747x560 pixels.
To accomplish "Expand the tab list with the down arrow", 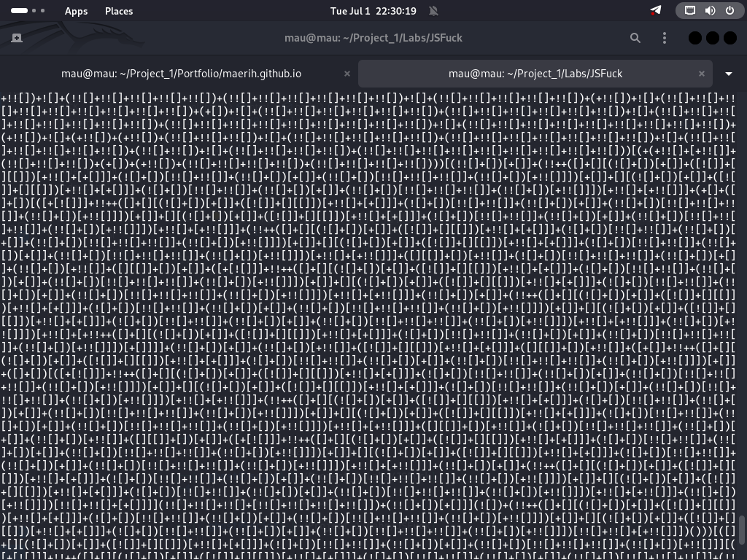I will [728, 73].
